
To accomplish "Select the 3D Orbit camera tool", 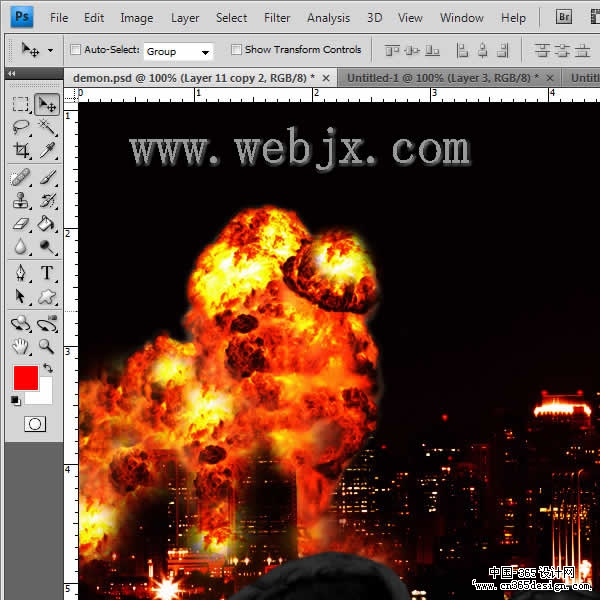I will (x=47, y=324).
